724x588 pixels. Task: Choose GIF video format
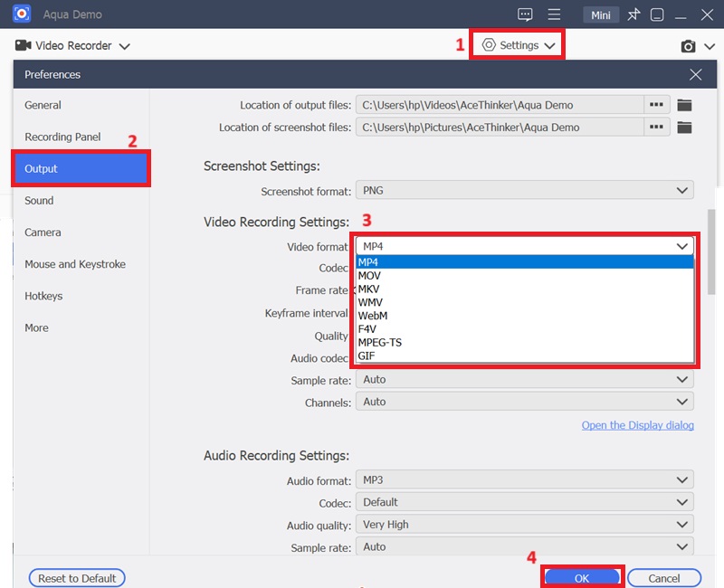click(525, 356)
